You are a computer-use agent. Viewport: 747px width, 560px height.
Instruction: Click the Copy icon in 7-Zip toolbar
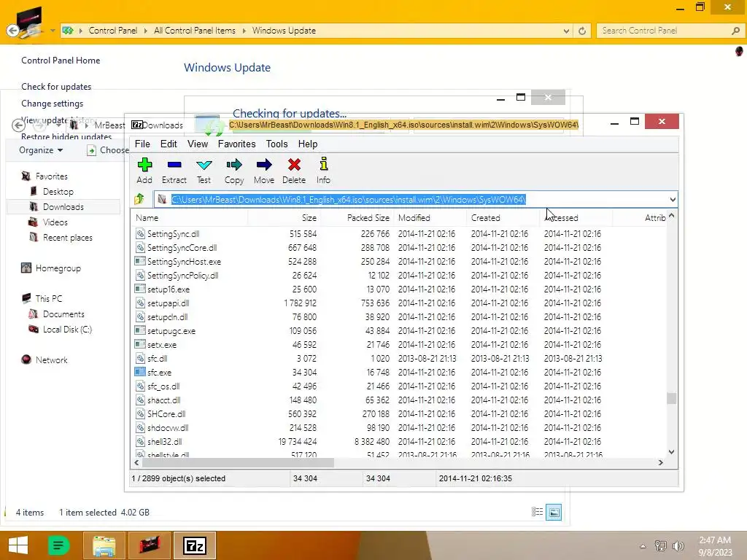[x=234, y=165]
